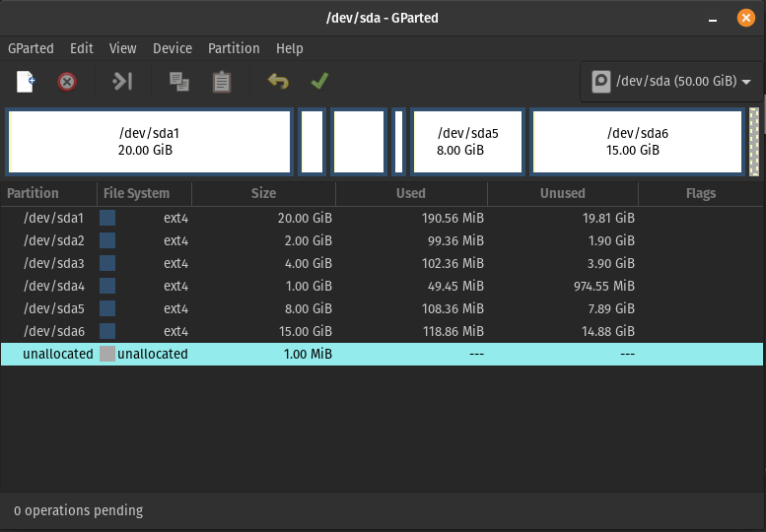Image resolution: width=766 pixels, height=532 pixels.
Task: Click the disk icon in device selector
Action: pyautogui.click(x=601, y=82)
